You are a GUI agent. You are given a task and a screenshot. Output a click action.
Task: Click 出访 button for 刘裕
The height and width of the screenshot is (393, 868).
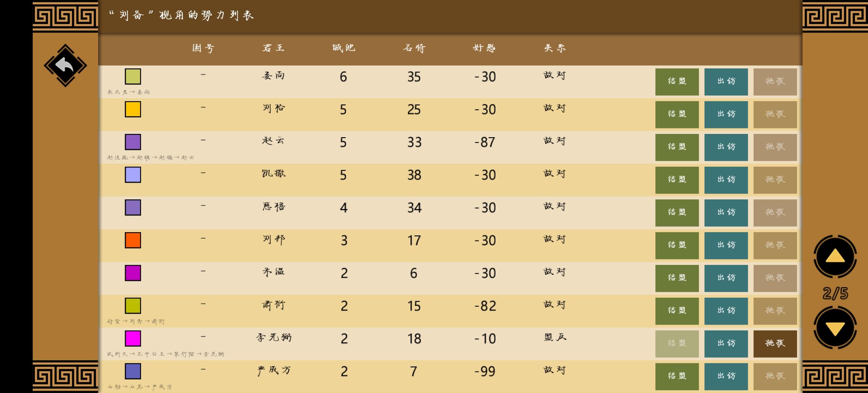[726, 114]
